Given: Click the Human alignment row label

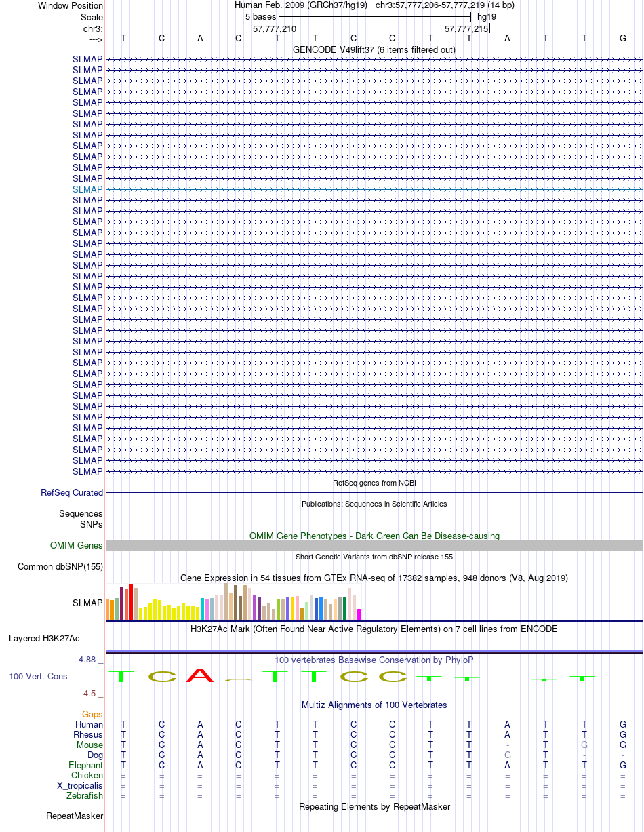Looking at the screenshot, I should (89, 724).
